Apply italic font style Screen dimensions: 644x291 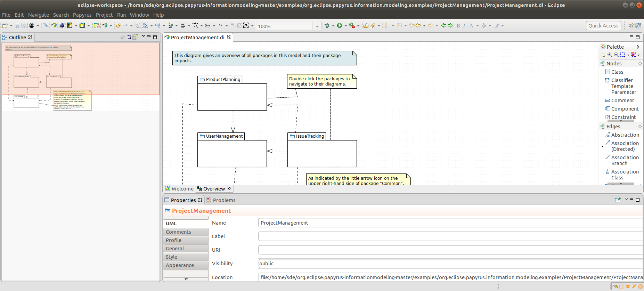click(464, 25)
